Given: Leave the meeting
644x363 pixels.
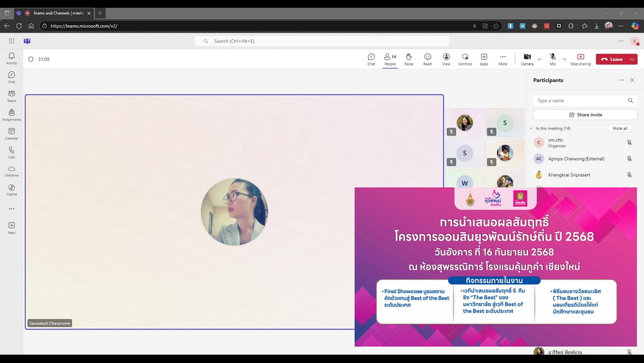Looking at the screenshot, I should (612, 59).
